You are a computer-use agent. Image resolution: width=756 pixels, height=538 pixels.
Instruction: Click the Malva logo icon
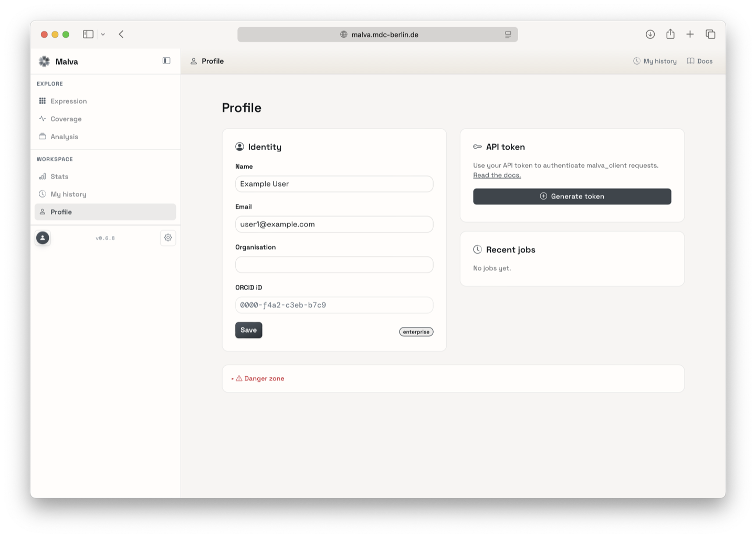click(x=44, y=61)
